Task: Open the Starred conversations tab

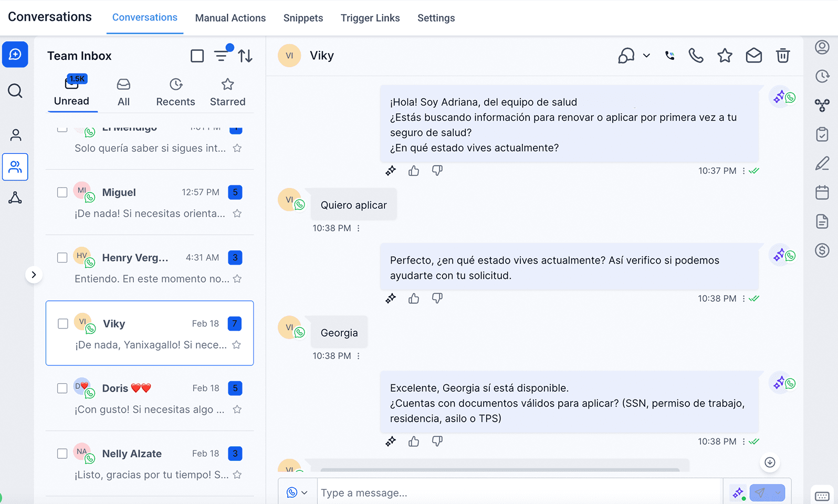Action: pyautogui.click(x=227, y=92)
